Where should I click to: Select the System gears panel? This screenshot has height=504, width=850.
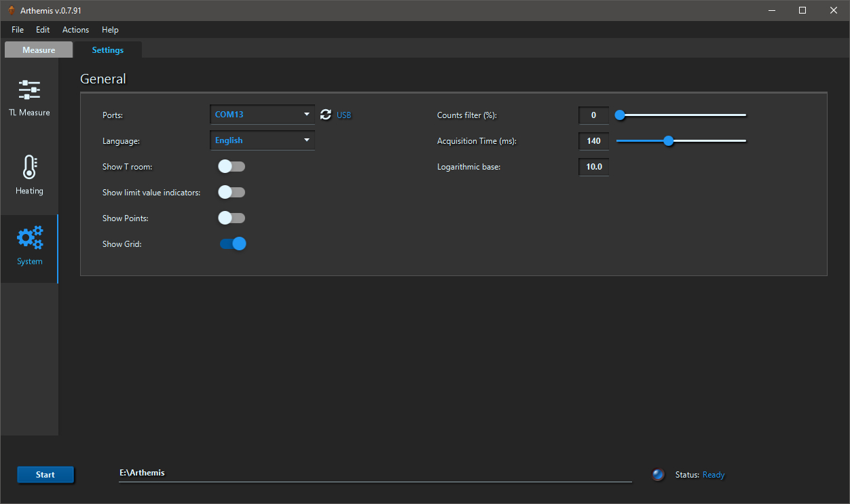pos(29,248)
